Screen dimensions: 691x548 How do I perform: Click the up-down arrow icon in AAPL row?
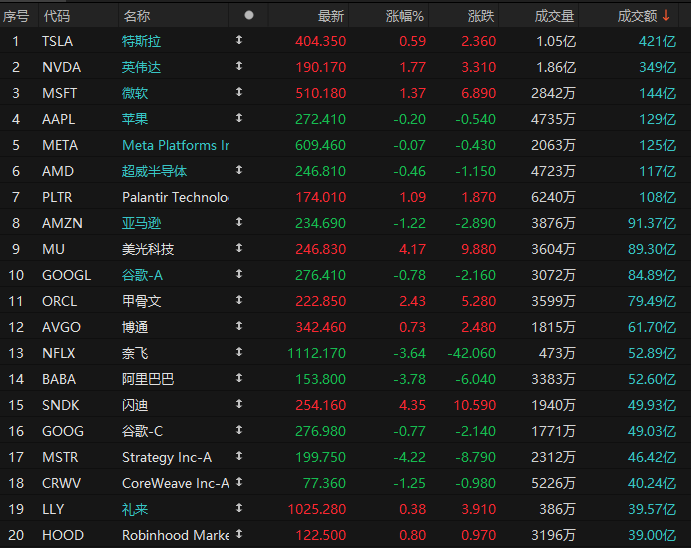tap(239, 118)
